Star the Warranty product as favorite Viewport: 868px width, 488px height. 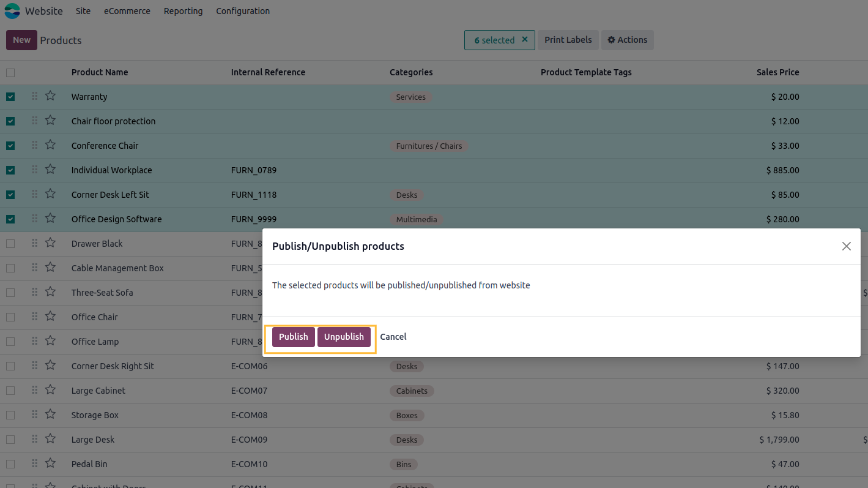point(50,96)
